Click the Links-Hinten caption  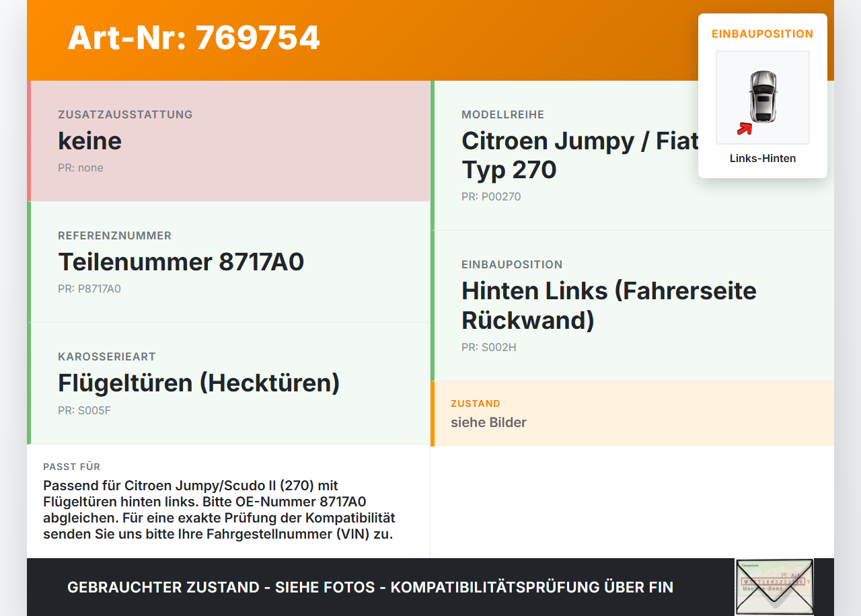(763, 158)
